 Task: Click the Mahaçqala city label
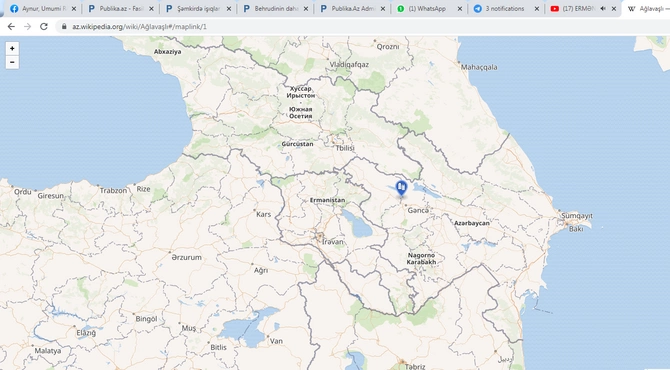tap(479, 67)
